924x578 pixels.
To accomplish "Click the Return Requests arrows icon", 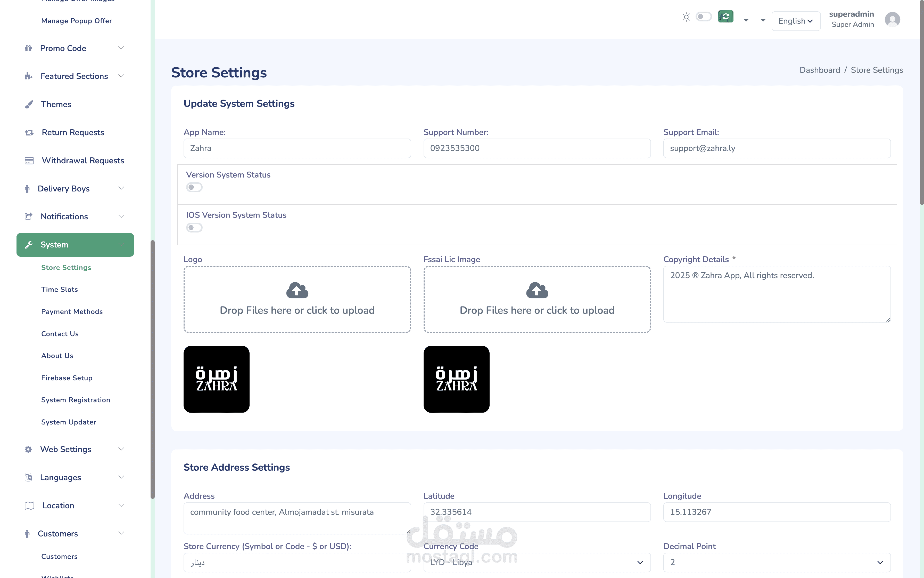I will click(x=29, y=133).
